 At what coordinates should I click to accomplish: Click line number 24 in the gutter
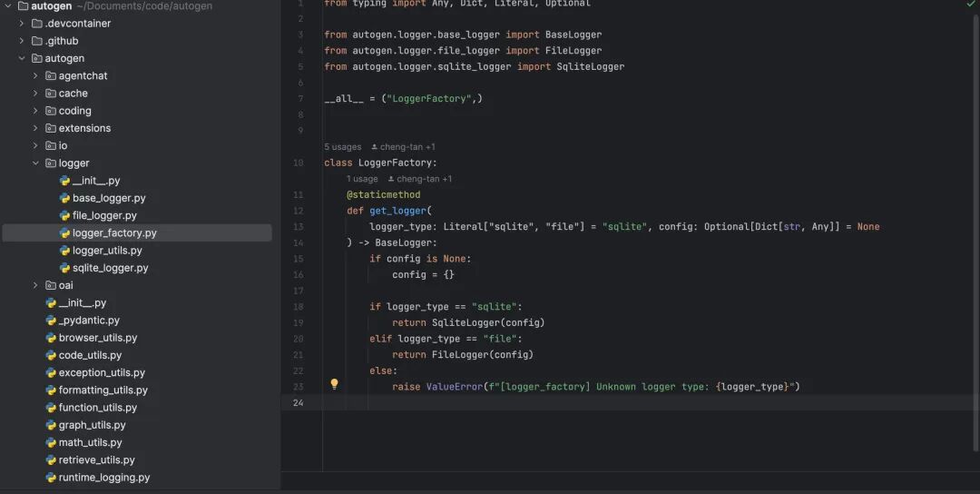(x=299, y=402)
